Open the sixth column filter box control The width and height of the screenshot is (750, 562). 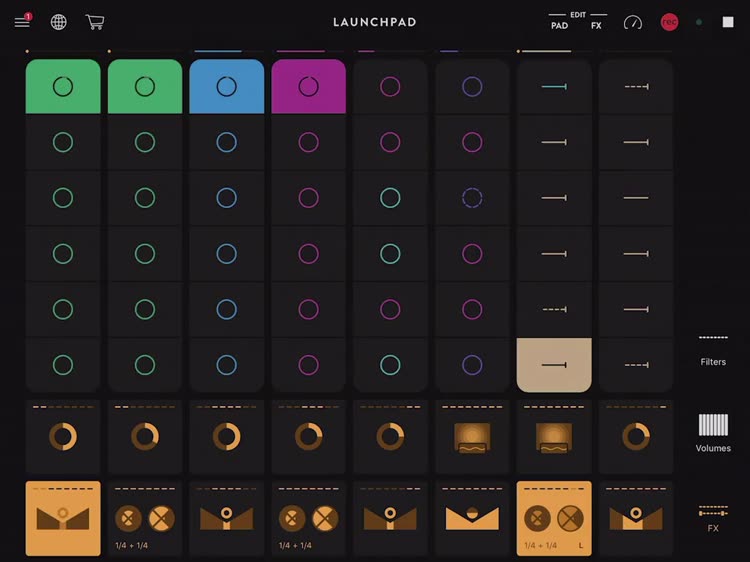click(472, 436)
